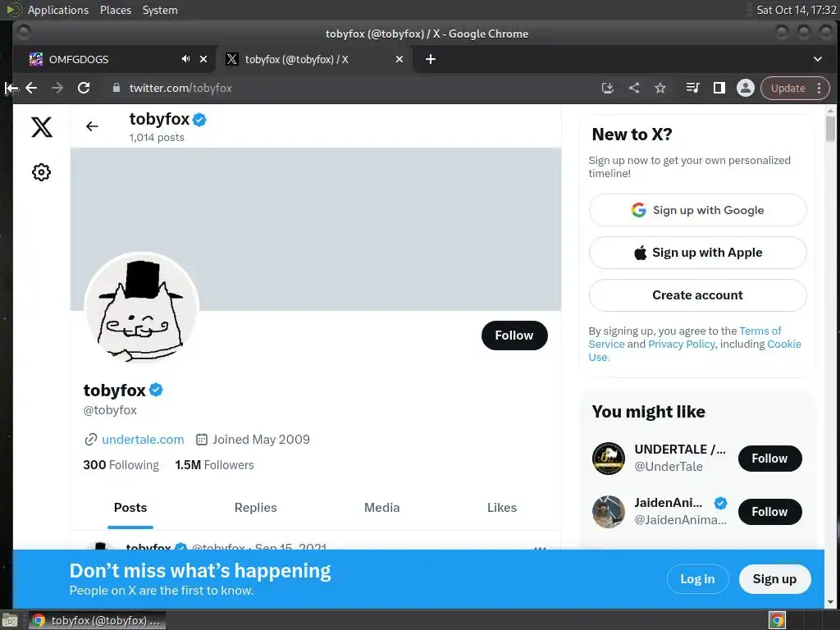Open the UNDERTALE account avatar
840x630 pixels.
click(608, 459)
